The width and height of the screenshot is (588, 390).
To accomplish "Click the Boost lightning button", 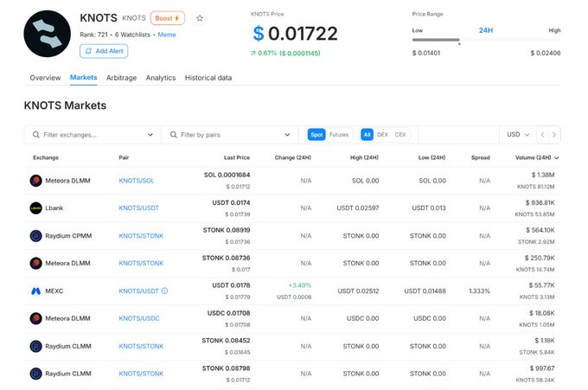I will 168,18.
